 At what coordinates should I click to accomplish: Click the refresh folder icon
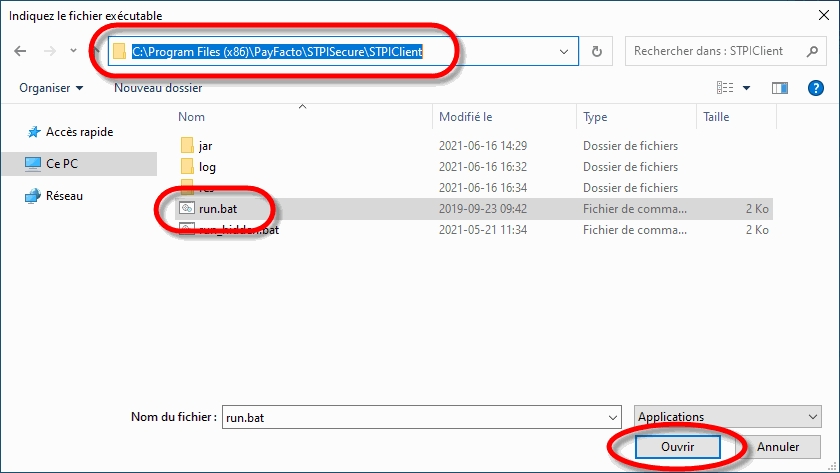597,51
